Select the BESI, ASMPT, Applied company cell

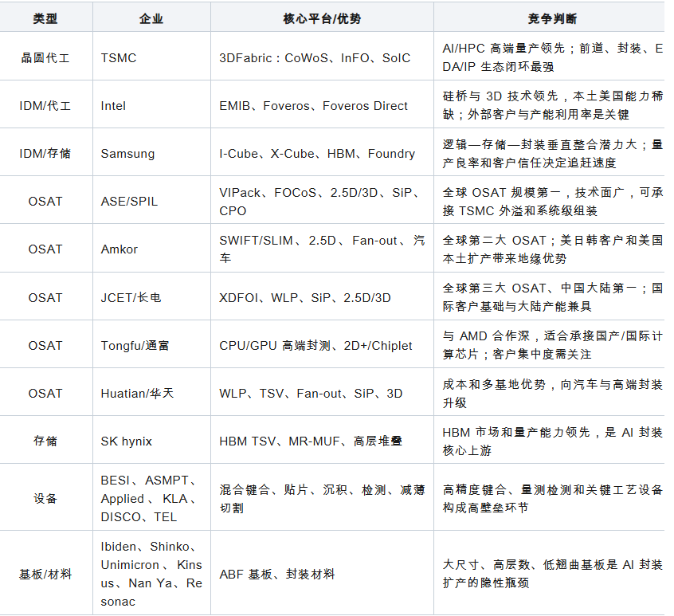pyautogui.click(x=151, y=497)
